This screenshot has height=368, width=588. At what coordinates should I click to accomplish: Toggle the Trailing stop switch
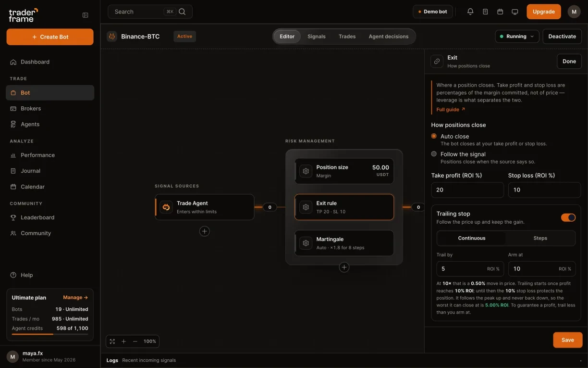click(568, 217)
